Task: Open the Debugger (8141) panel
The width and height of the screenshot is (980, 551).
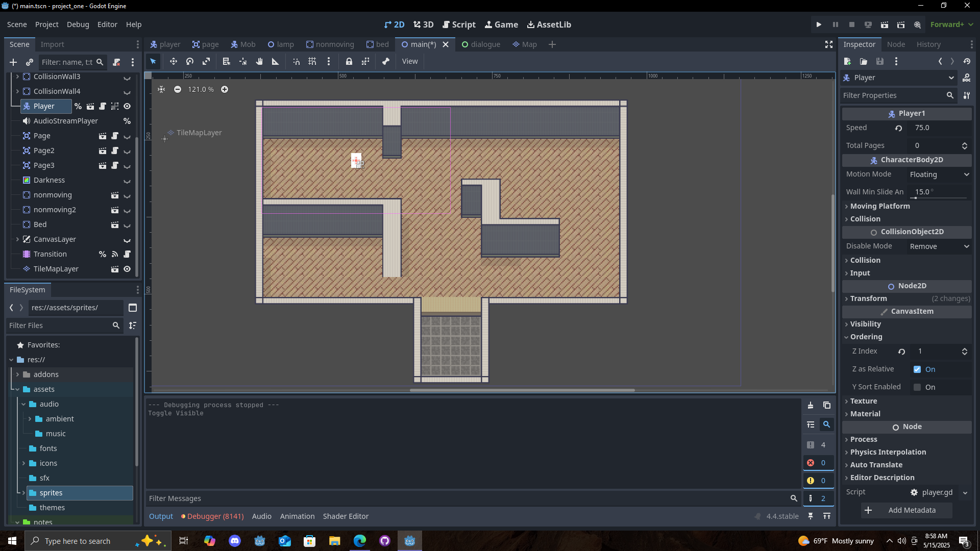Action: click(212, 516)
